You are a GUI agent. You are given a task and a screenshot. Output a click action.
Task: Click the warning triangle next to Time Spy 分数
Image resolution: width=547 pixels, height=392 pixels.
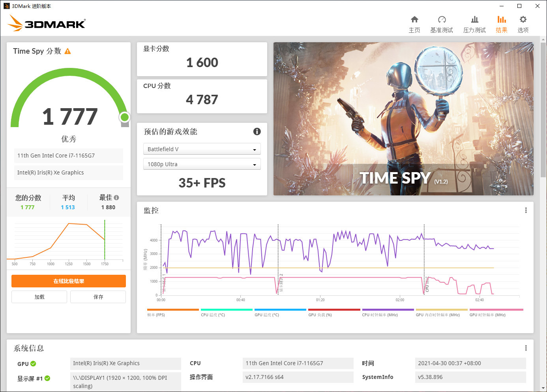(x=67, y=51)
